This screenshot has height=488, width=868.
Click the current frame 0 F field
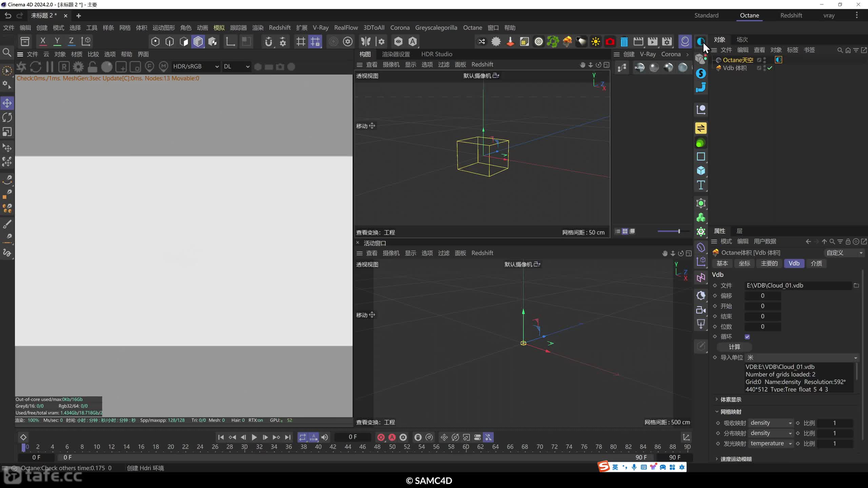(x=353, y=437)
